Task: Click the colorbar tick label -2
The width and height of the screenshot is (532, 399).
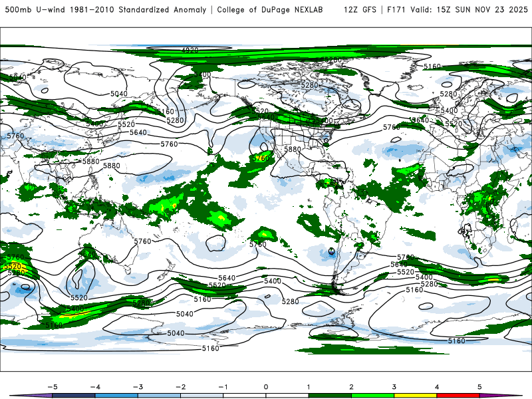Action: coord(180,387)
